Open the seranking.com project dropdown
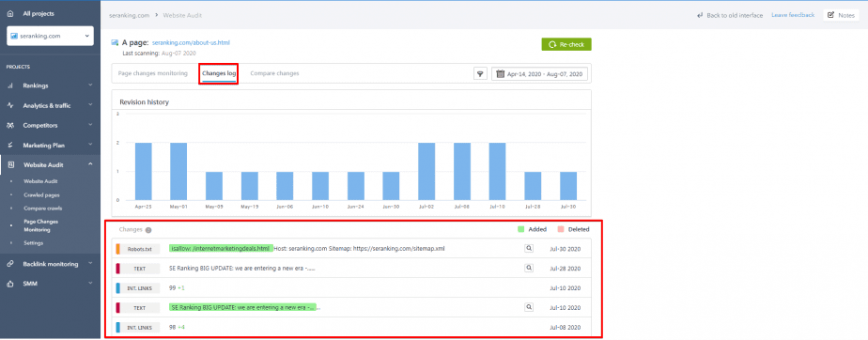The width and height of the screenshot is (868, 340). 50,36
